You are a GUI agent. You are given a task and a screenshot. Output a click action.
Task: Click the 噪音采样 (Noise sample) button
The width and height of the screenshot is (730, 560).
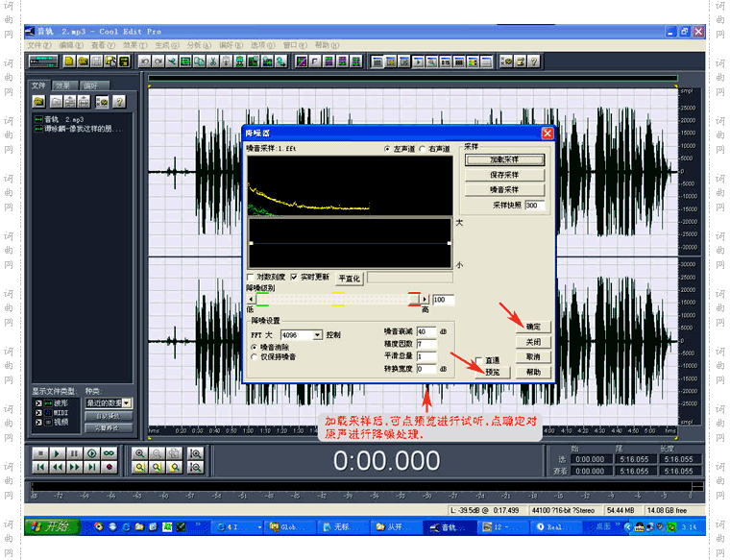[x=504, y=189]
